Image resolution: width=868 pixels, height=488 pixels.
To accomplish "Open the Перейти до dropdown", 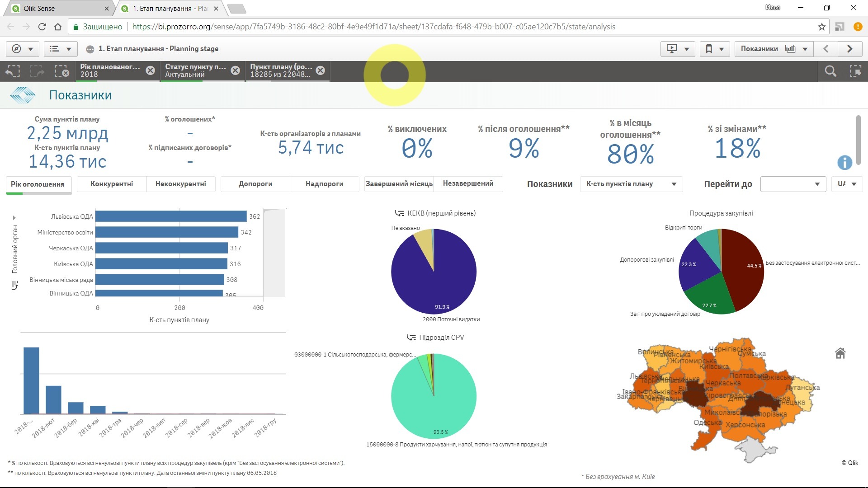I will (793, 184).
